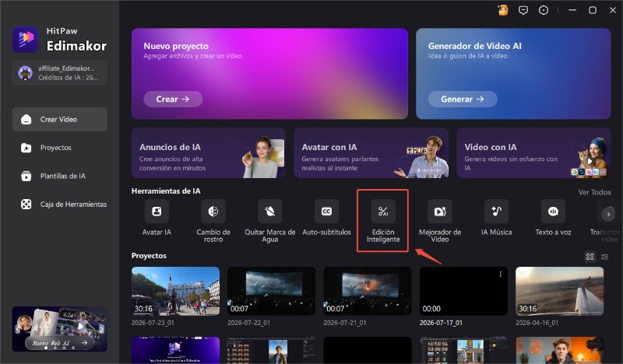Open the purple Edimakor website project thumbnail
623x364 pixels.
pyautogui.click(x=175, y=350)
